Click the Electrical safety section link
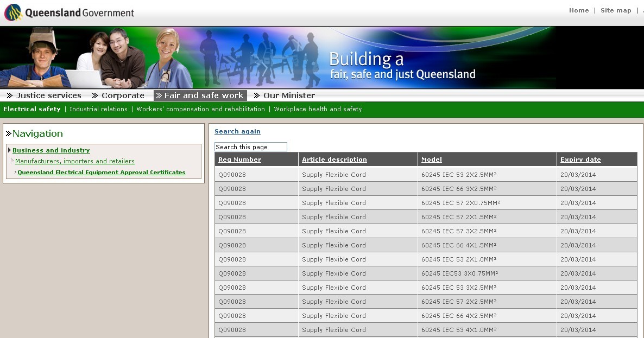 tap(32, 109)
